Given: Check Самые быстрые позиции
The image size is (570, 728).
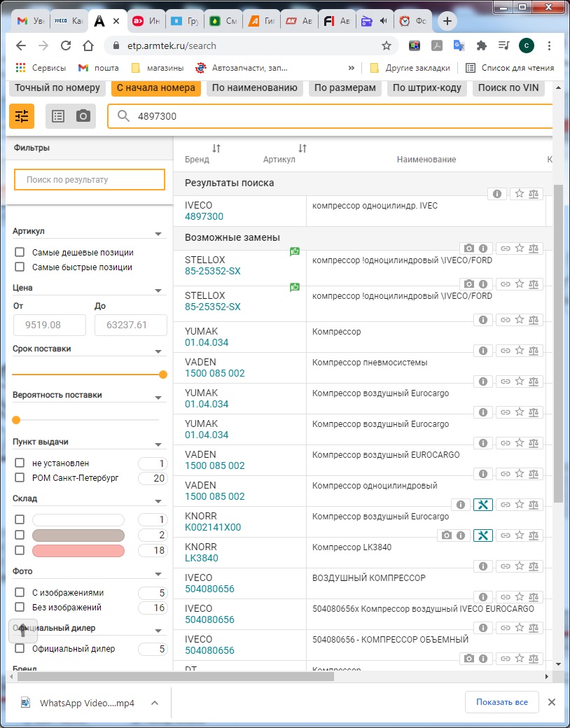Looking at the screenshot, I should (20, 267).
